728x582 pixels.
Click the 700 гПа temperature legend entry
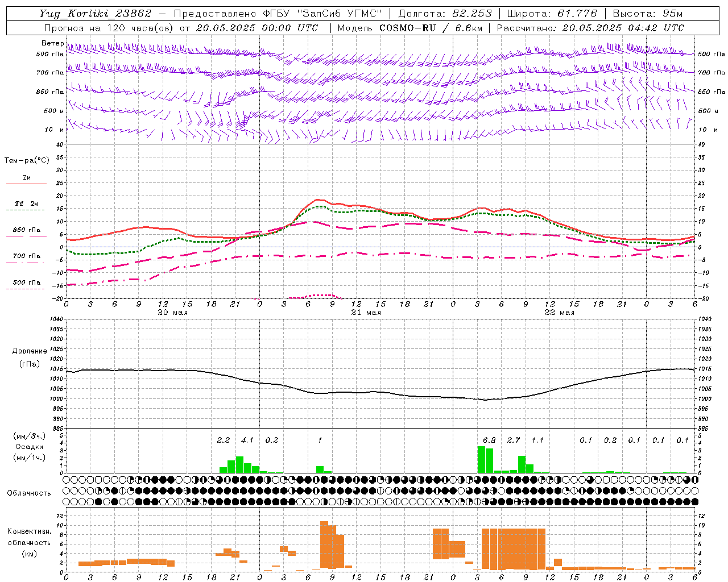(x=27, y=256)
